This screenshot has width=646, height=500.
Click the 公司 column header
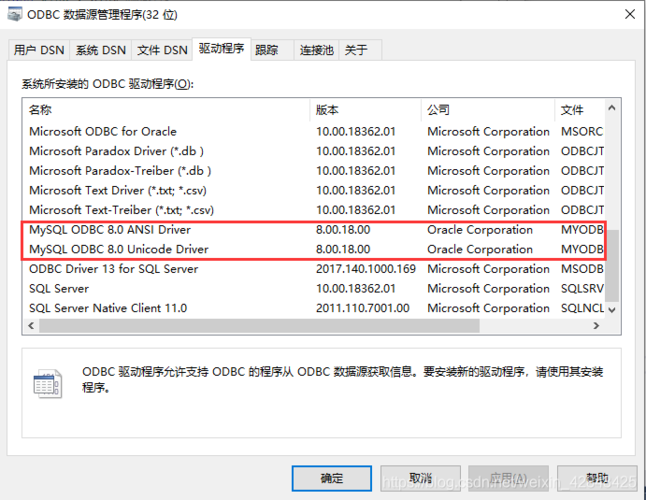pyautogui.click(x=488, y=110)
